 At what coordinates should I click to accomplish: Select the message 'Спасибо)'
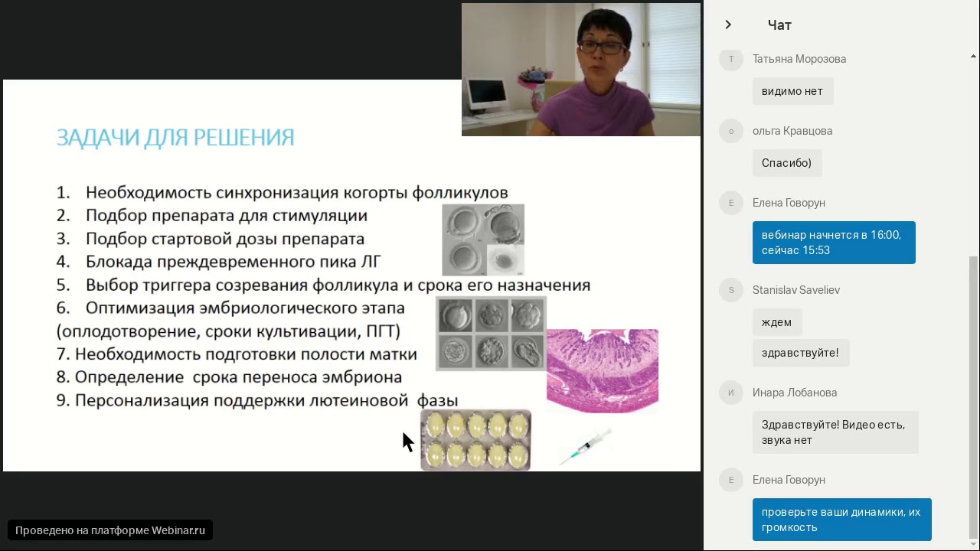tap(786, 163)
